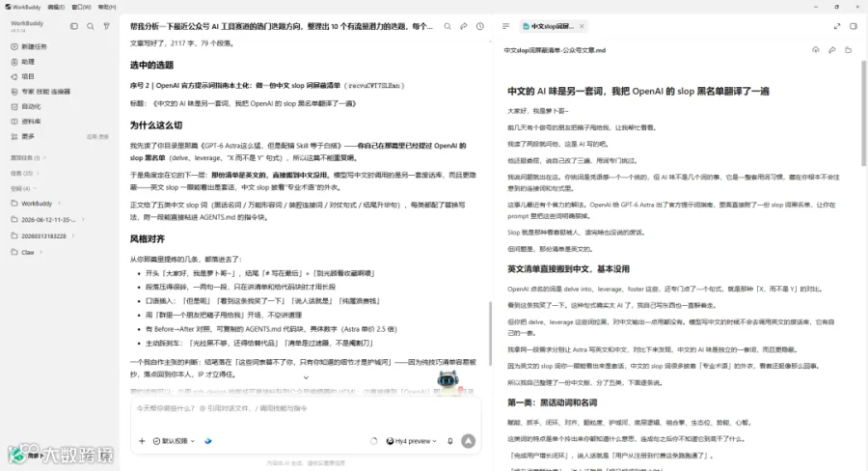Click the 选中的选题 heading

pos(151,65)
